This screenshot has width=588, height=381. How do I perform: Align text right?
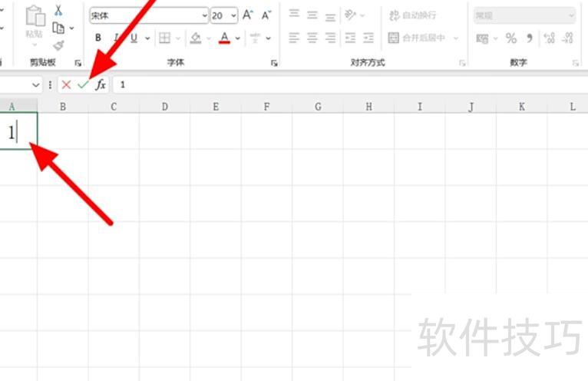330,38
